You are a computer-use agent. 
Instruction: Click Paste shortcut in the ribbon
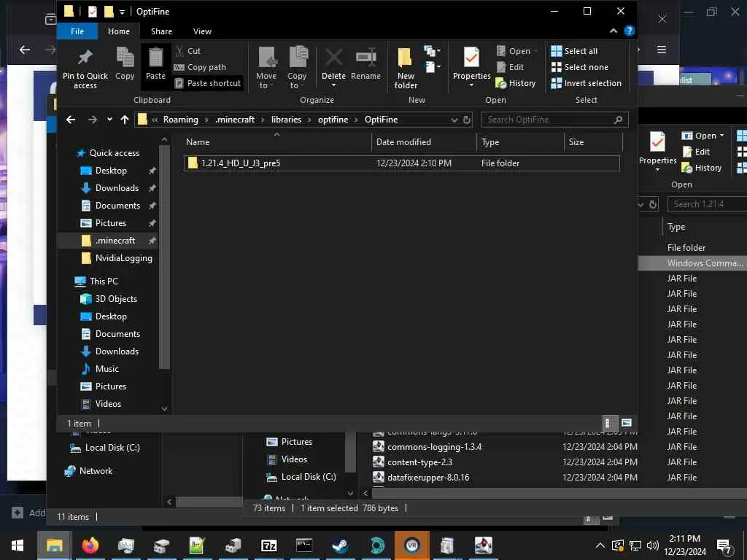208,83
